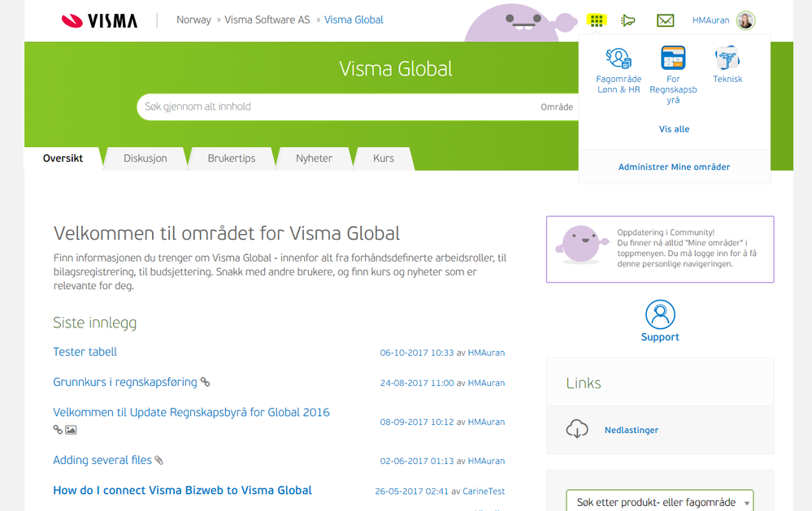Click attachment paperclip beside Adding several files
The height and width of the screenshot is (511, 812).
pyautogui.click(x=159, y=460)
